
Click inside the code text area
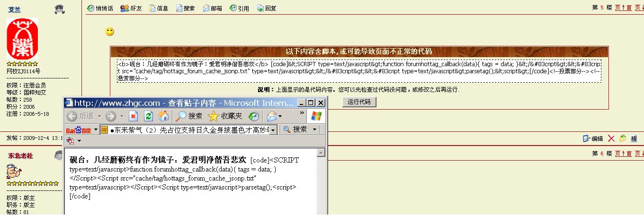[x=359, y=71]
